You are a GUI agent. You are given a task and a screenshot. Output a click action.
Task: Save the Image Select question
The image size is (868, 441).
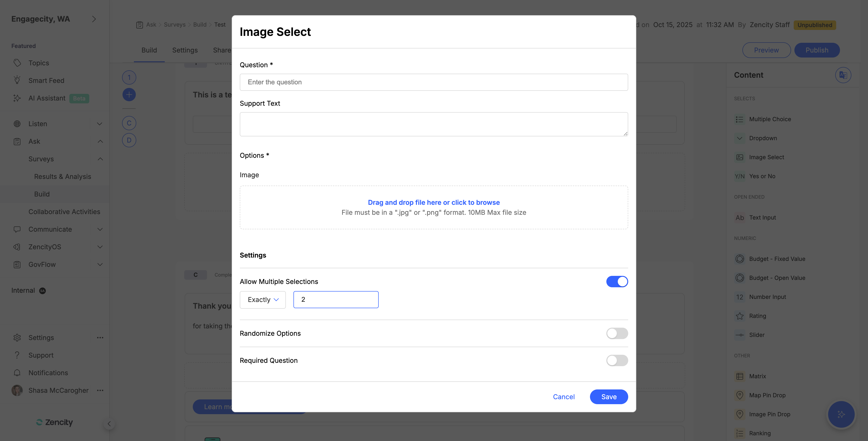pyautogui.click(x=609, y=397)
